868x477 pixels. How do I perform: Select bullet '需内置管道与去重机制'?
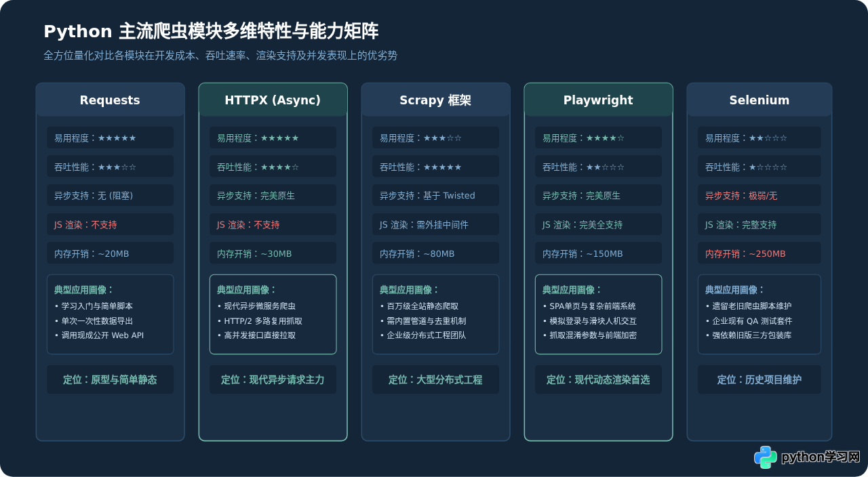(x=423, y=321)
